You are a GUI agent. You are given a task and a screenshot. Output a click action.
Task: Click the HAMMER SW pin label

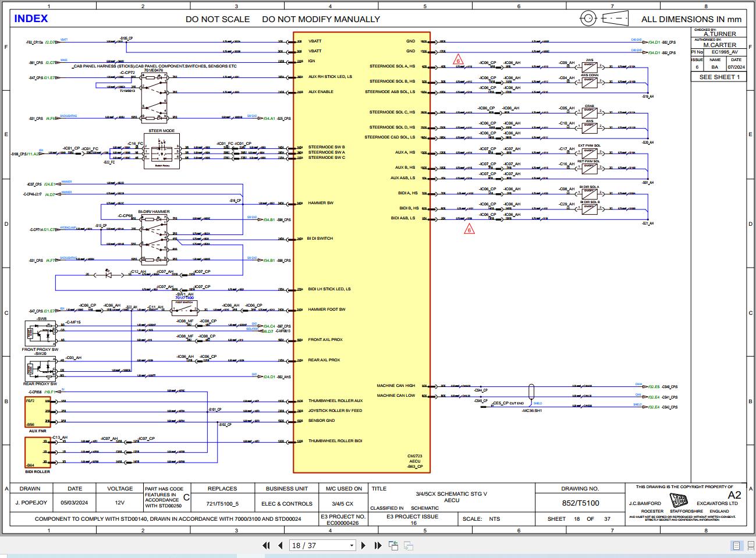click(321, 203)
